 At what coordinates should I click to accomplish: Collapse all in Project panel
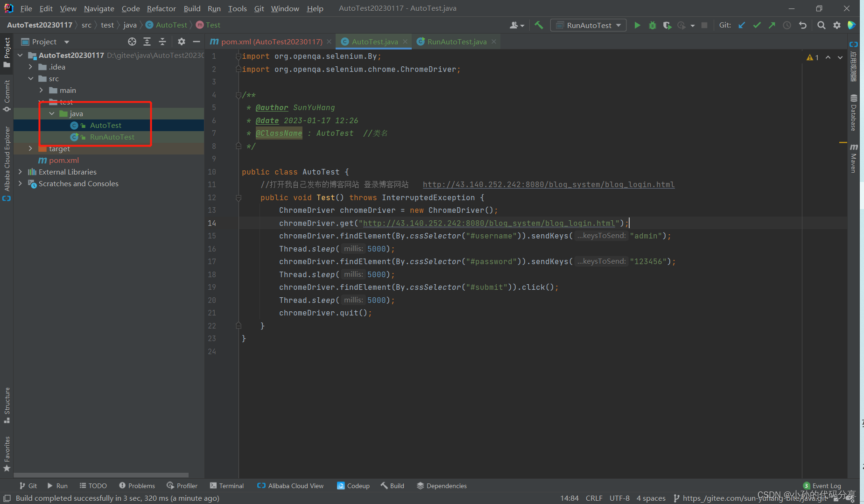click(162, 42)
